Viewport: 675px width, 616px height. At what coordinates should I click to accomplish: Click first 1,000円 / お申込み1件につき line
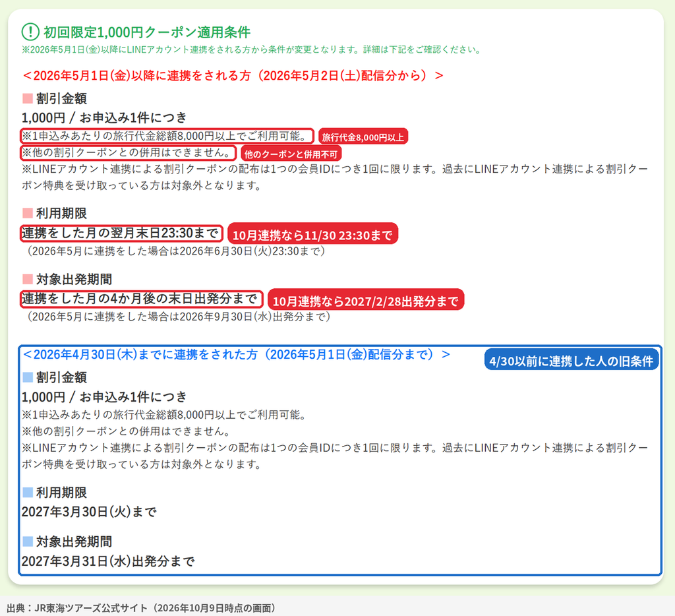pyautogui.click(x=104, y=117)
